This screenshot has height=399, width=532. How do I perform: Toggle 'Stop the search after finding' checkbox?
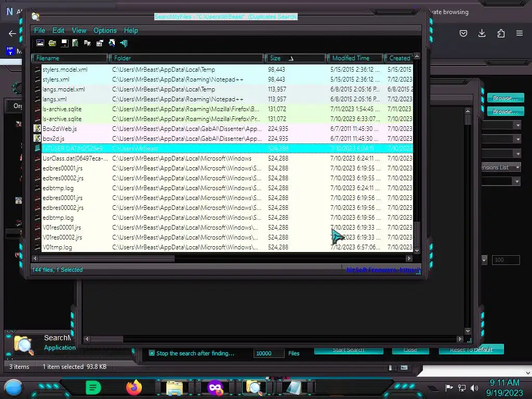pyautogui.click(x=152, y=353)
